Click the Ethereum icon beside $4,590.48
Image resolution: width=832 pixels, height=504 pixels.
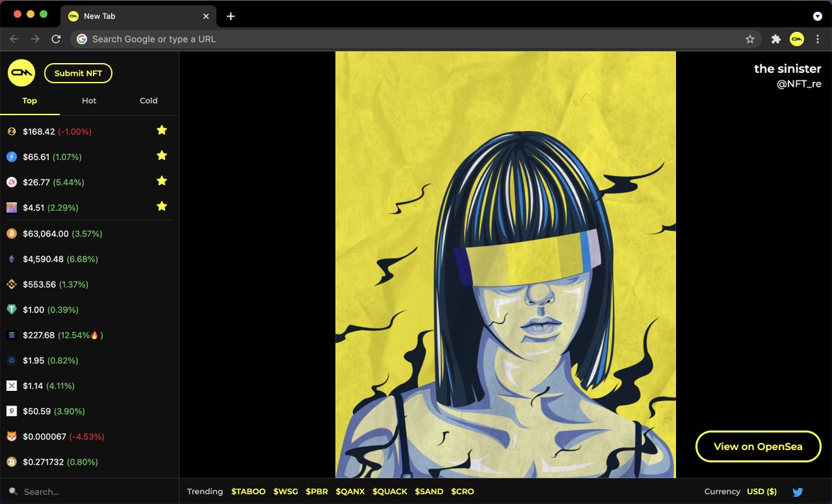coord(11,259)
